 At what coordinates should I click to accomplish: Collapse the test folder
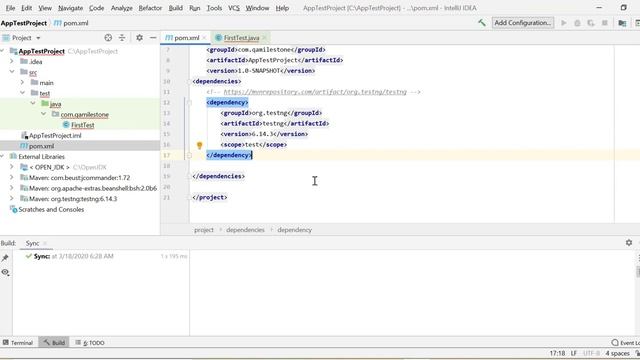[x=22, y=93]
